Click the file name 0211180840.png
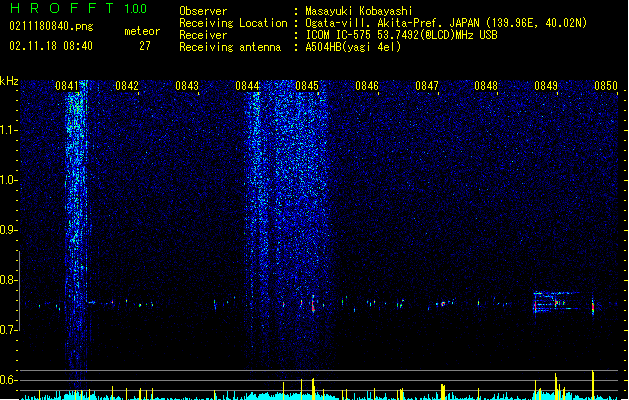 tap(51, 27)
